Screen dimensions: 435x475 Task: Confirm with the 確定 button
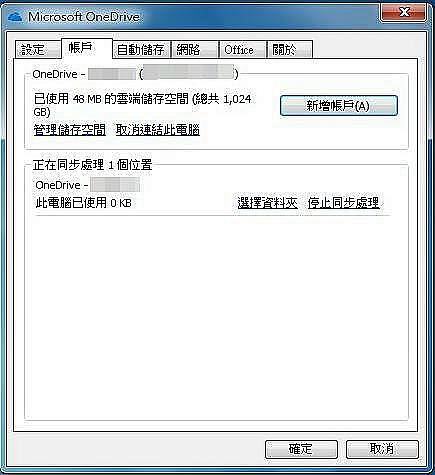(301, 449)
